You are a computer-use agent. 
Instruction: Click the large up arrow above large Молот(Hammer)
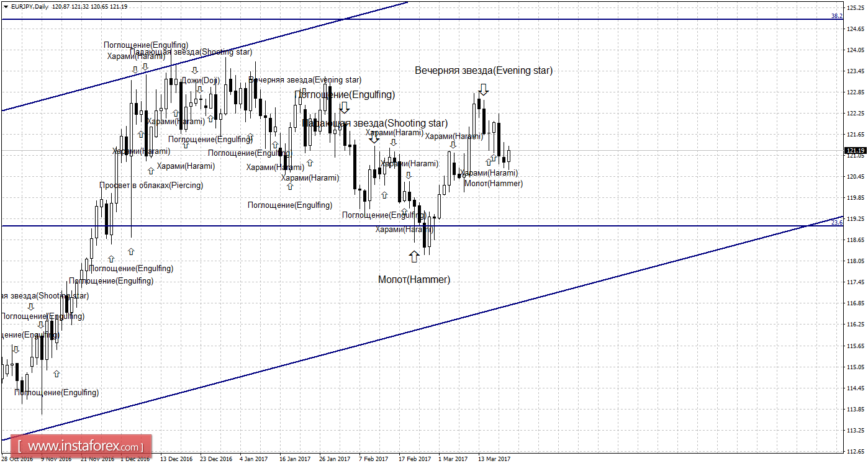(414, 256)
